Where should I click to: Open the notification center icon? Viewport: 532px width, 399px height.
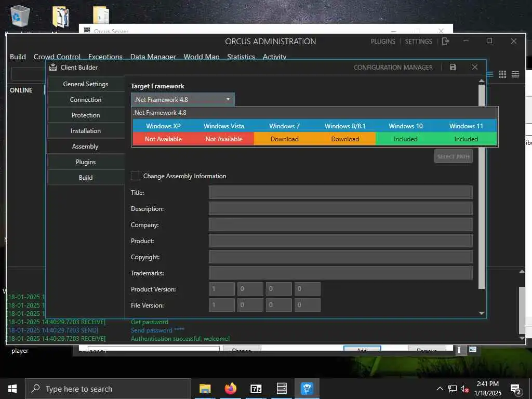pos(516,389)
